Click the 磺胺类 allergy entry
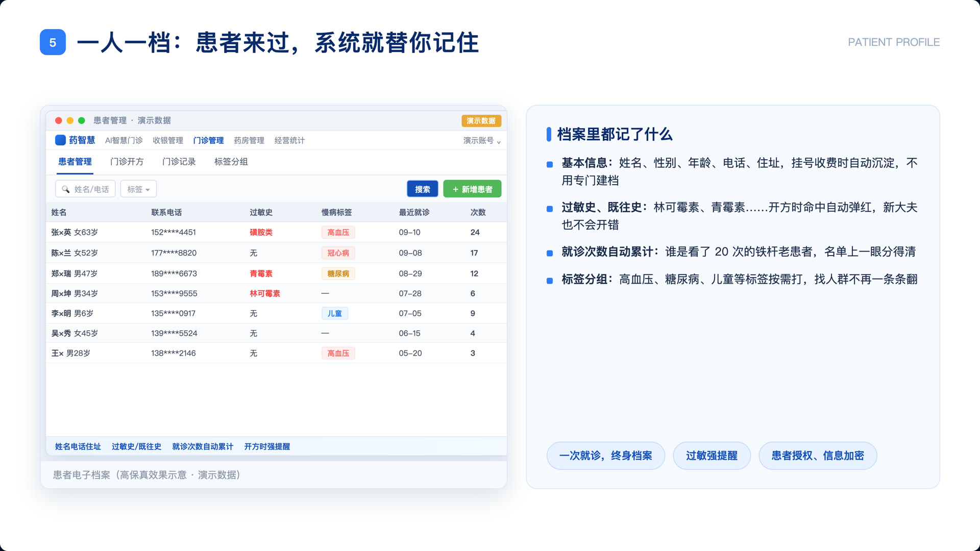980x551 pixels. (x=261, y=232)
